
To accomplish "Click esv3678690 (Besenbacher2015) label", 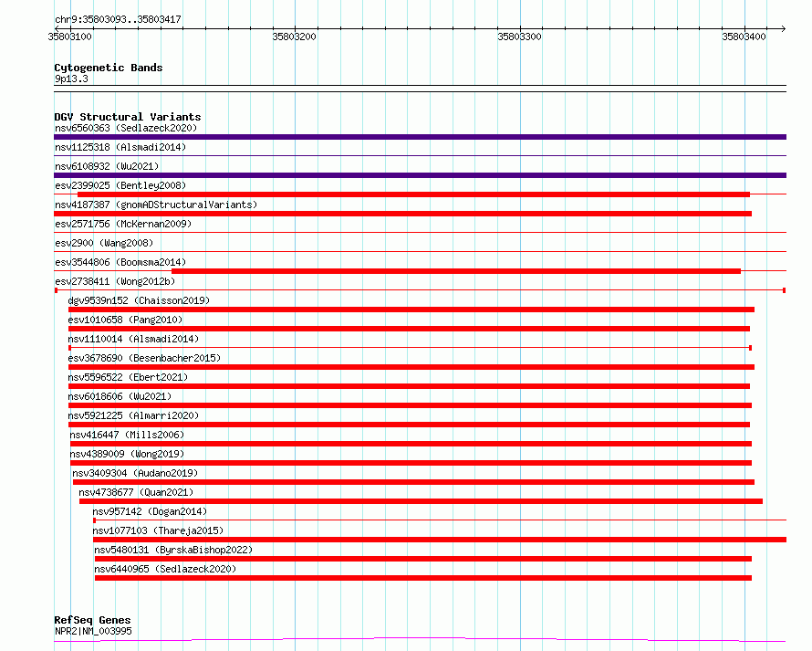I will (x=144, y=358).
